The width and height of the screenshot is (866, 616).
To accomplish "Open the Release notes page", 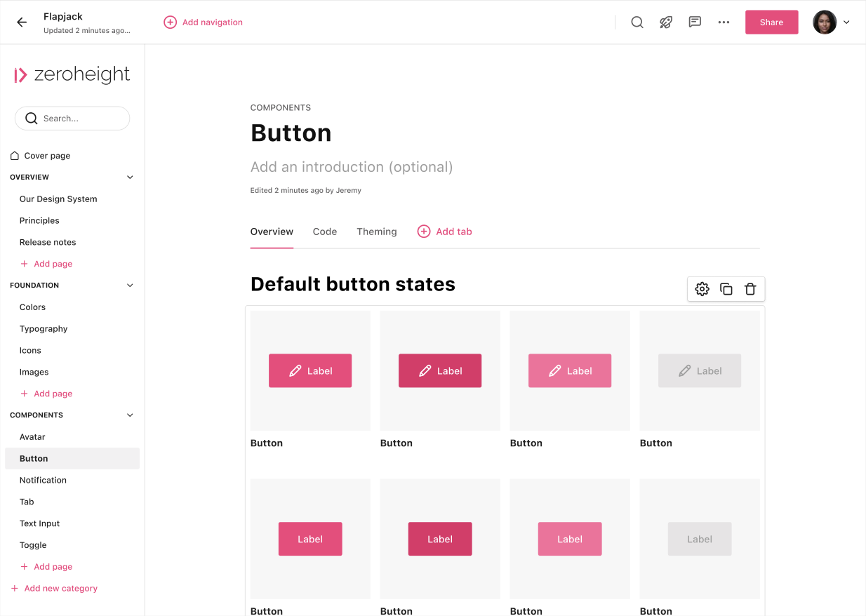I will 48,243.
